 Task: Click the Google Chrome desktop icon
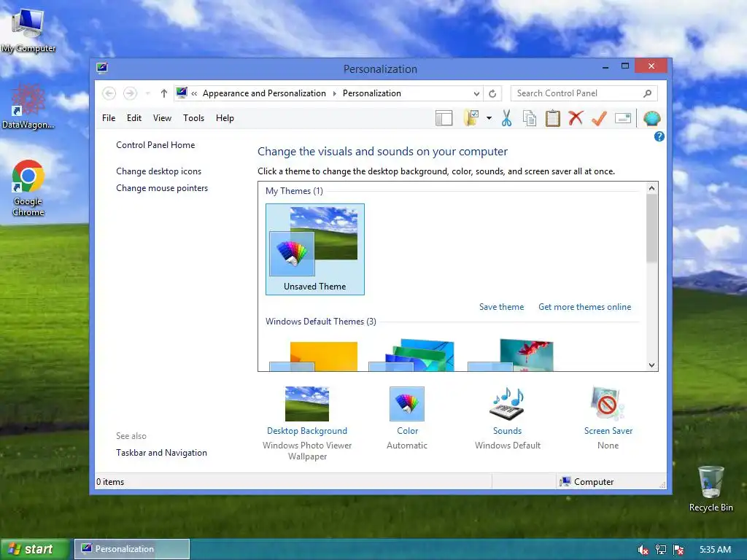28,189
